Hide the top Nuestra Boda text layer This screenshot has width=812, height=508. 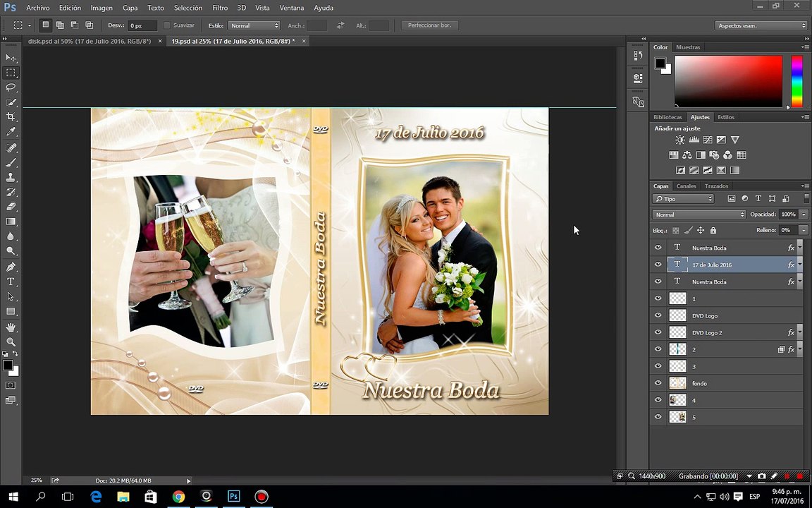658,247
